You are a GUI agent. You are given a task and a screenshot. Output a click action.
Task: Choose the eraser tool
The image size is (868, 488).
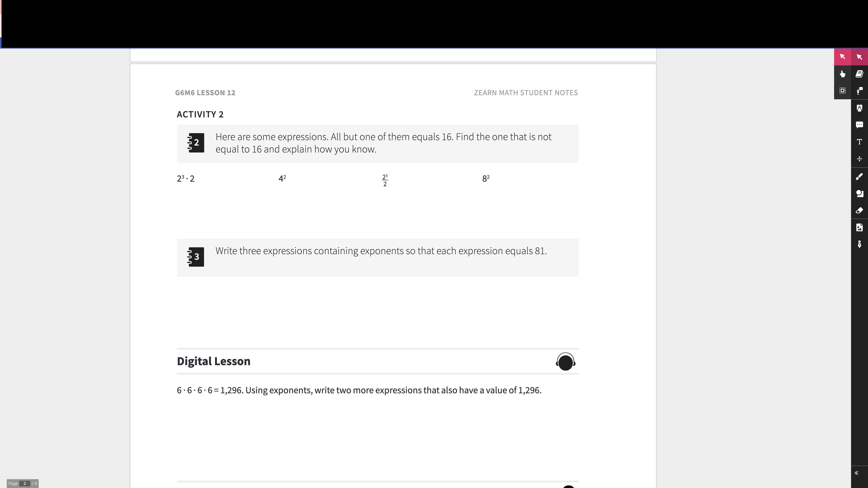click(x=860, y=210)
